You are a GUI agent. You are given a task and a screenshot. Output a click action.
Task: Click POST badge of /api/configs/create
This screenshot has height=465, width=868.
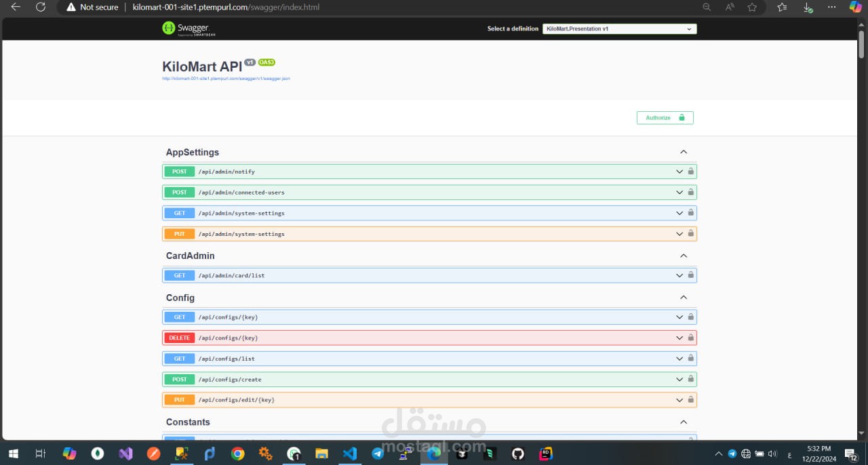pyautogui.click(x=180, y=379)
